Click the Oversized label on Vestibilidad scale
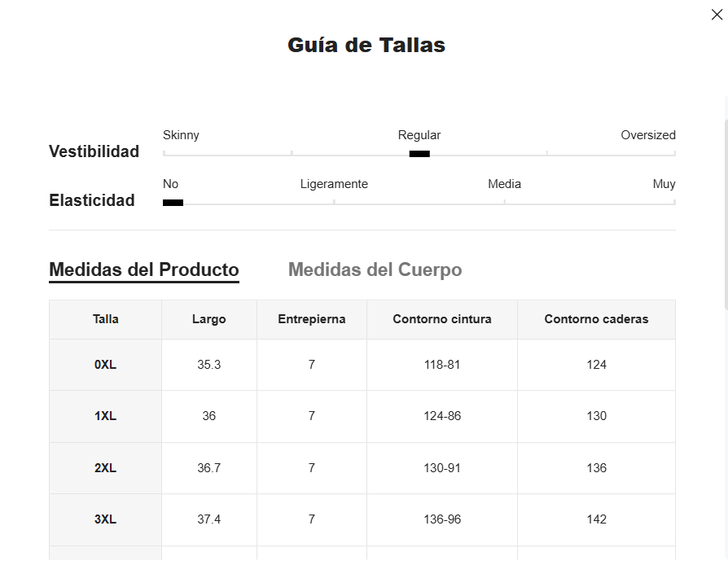This screenshot has width=728, height=587. [647, 135]
